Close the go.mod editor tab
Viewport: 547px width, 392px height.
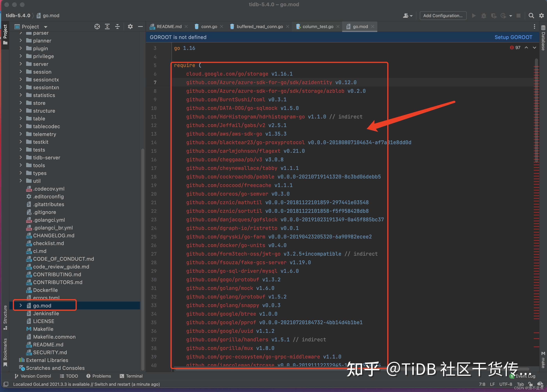[373, 26]
